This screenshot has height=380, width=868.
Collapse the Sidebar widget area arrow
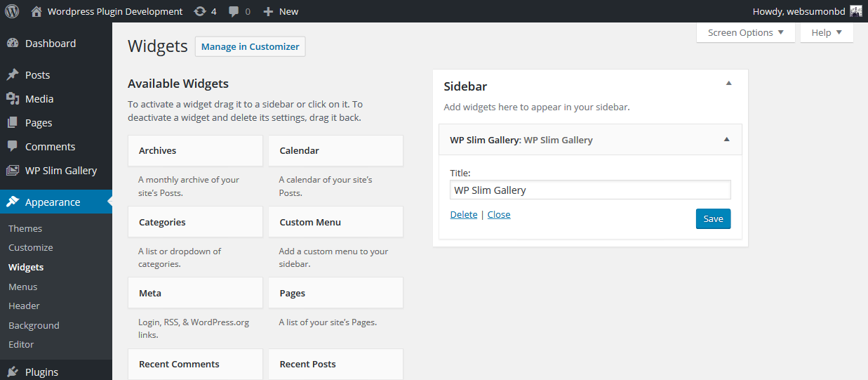point(728,84)
